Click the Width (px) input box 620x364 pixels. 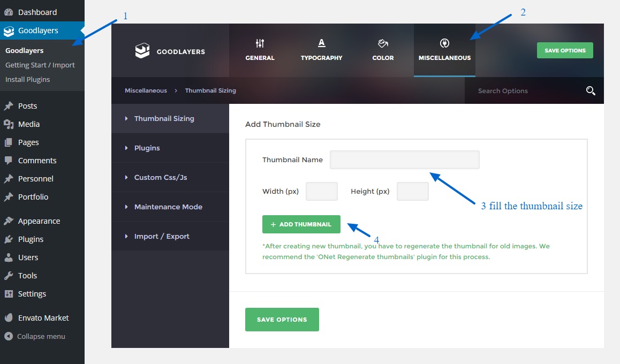click(x=321, y=191)
